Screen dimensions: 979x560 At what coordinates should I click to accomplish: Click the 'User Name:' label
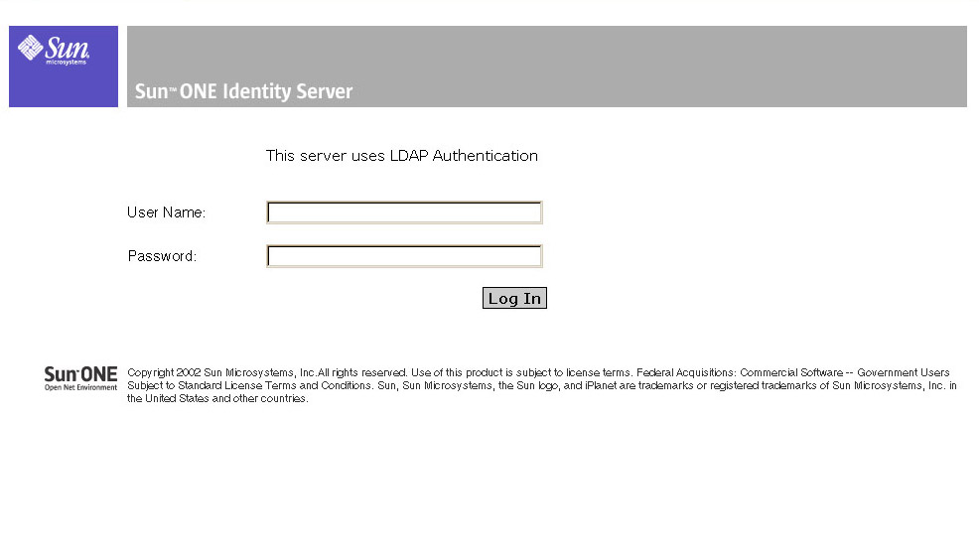[166, 212]
